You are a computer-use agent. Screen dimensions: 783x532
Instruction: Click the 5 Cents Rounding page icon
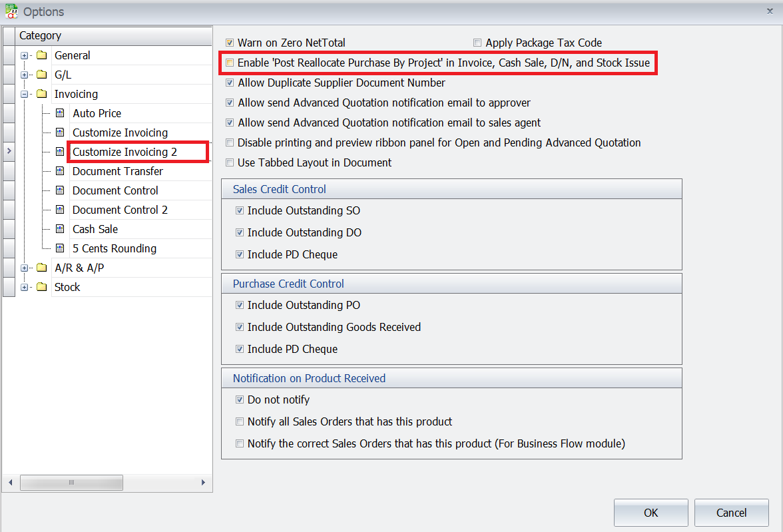point(60,248)
